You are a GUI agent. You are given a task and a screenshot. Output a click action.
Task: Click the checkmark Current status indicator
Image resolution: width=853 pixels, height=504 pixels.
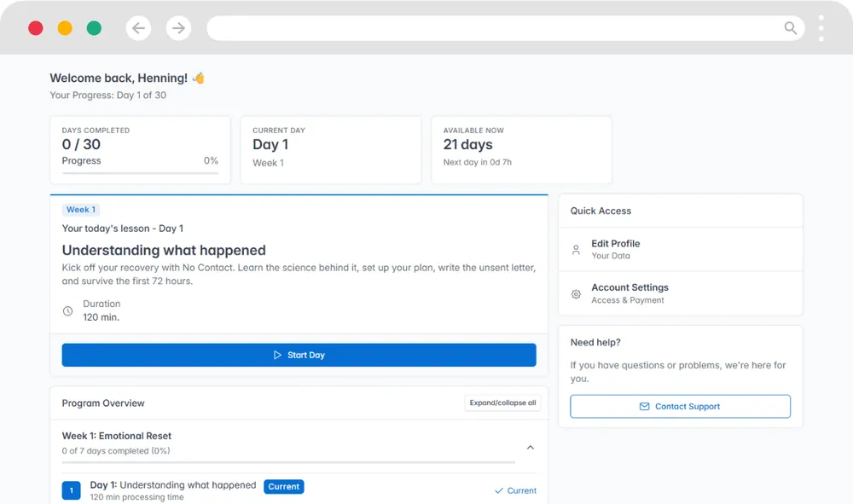coord(515,490)
